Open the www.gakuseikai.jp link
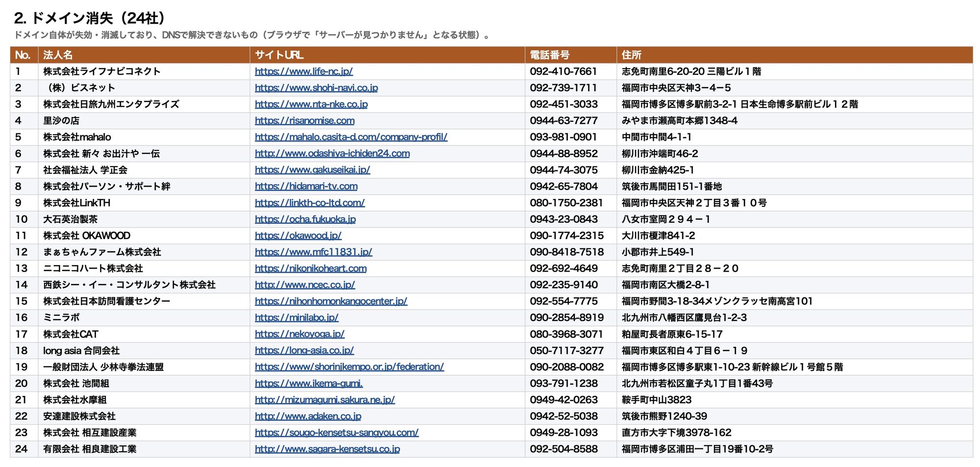980x467 pixels. tap(312, 170)
